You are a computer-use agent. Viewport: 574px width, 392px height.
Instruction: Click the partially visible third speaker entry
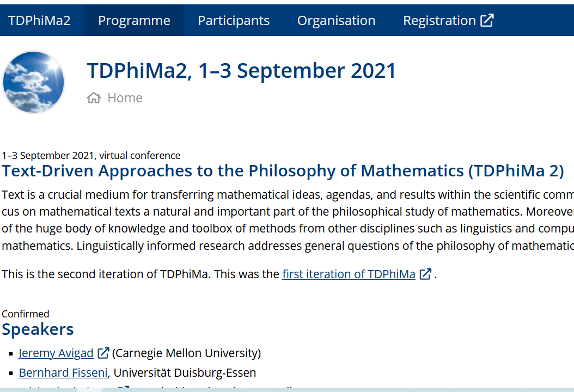(157, 387)
